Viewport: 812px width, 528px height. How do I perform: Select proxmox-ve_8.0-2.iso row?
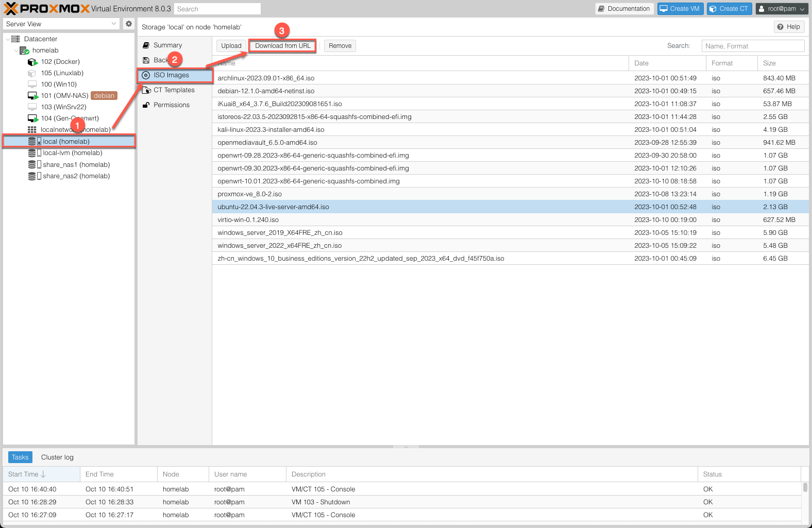pos(510,194)
